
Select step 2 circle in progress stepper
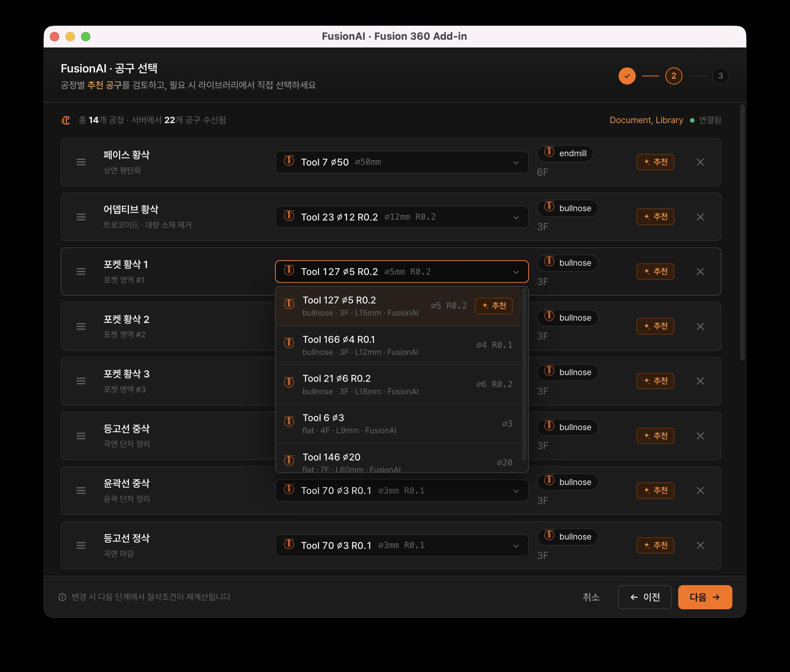(674, 76)
